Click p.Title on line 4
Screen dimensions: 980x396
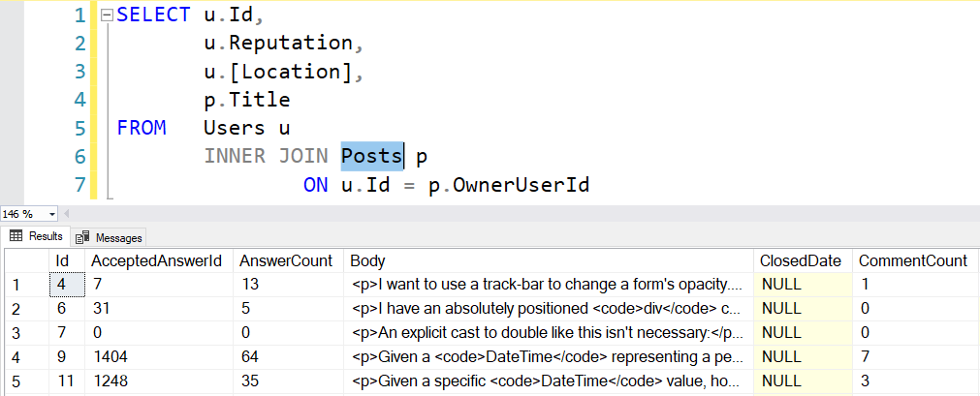coord(247,100)
